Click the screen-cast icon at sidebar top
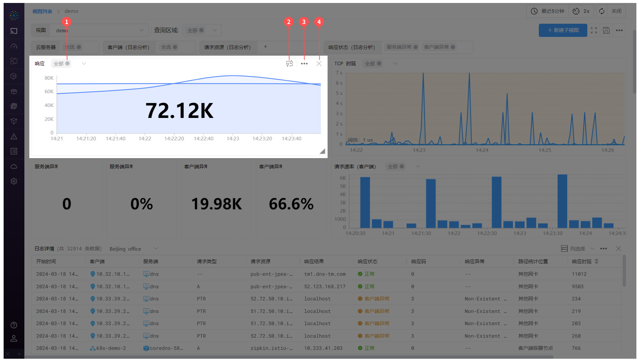 pos(14,31)
